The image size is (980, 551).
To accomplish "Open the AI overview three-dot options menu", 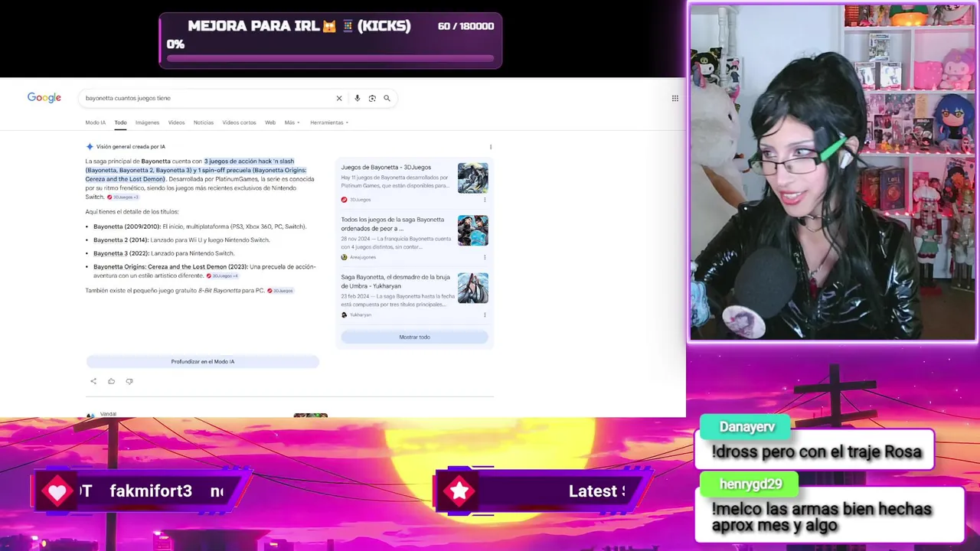I will click(491, 147).
